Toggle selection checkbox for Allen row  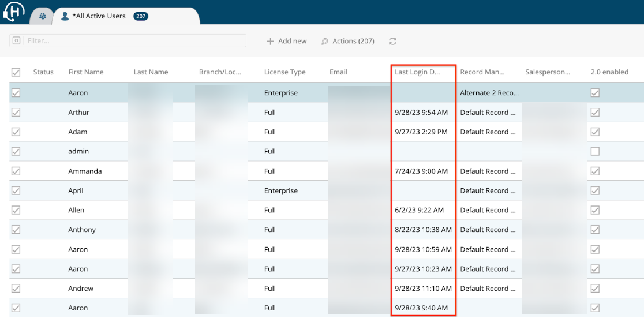[16, 210]
